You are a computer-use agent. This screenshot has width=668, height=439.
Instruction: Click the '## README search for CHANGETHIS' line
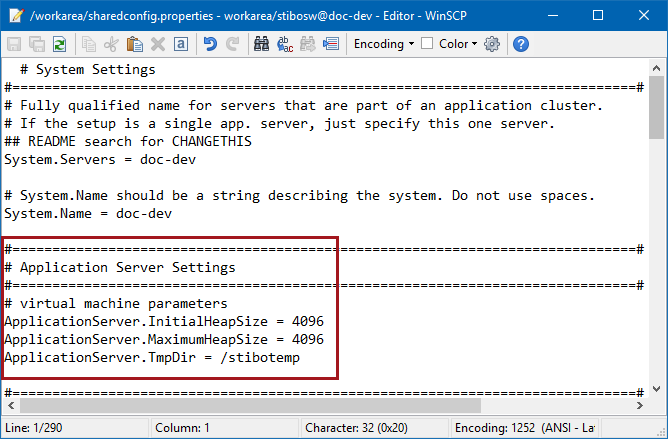point(128,142)
